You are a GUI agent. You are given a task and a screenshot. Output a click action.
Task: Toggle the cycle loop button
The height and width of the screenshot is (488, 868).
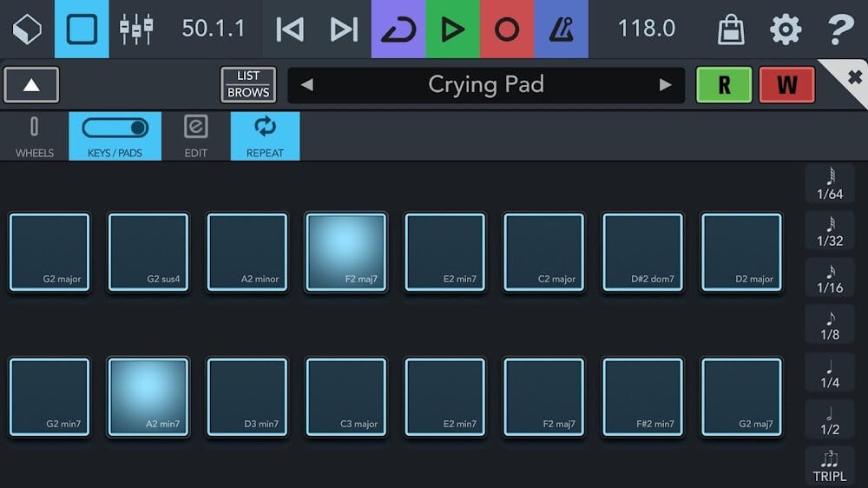pyautogui.click(x=398, y=29)
